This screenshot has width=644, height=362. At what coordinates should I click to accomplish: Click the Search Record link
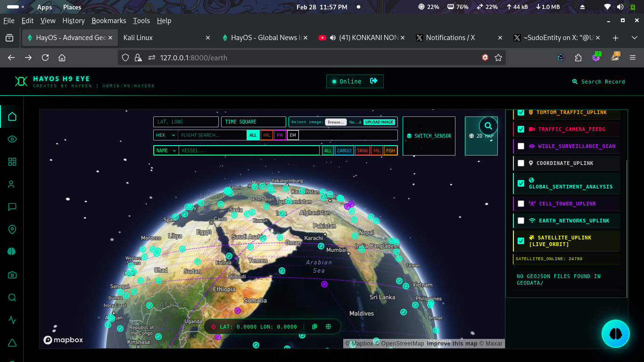599,82
